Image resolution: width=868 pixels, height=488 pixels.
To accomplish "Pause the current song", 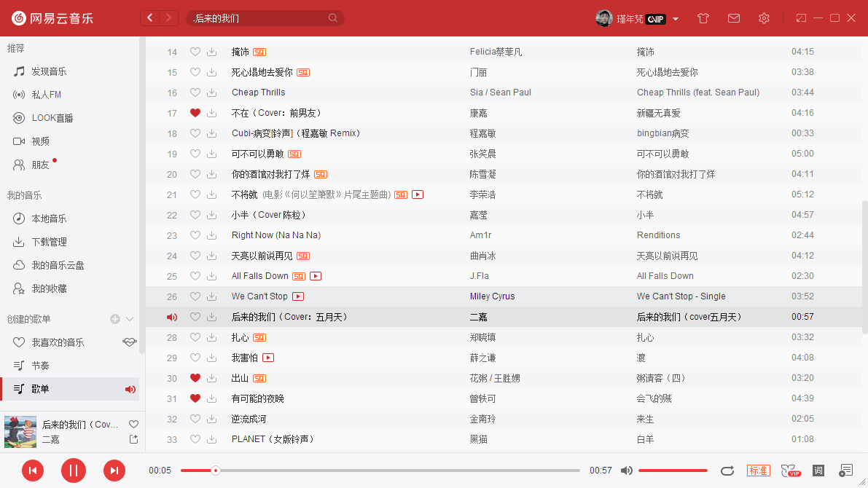I will tap(73, 471).
